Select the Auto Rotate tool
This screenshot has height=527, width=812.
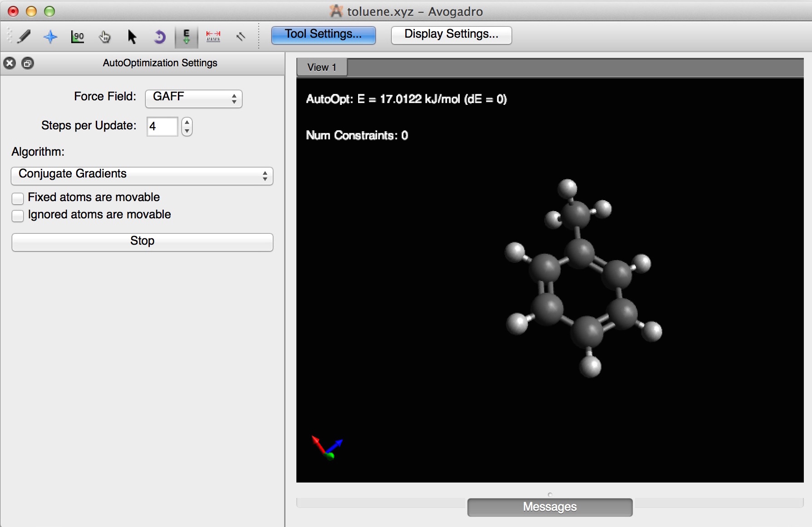click(x=159, y=36)
